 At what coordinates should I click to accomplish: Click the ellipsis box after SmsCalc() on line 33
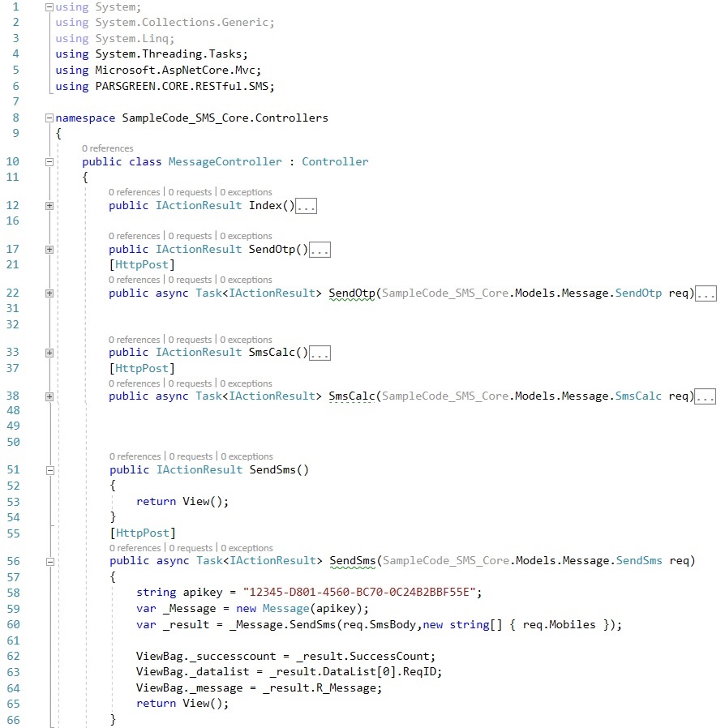[x=320, y=353]
